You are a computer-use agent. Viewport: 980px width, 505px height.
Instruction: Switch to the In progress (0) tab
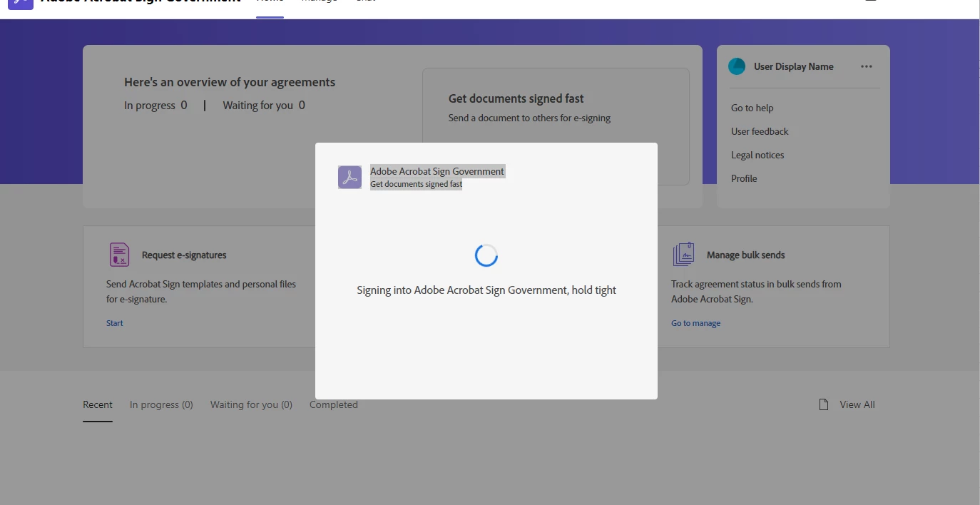(x=161, y=404)
